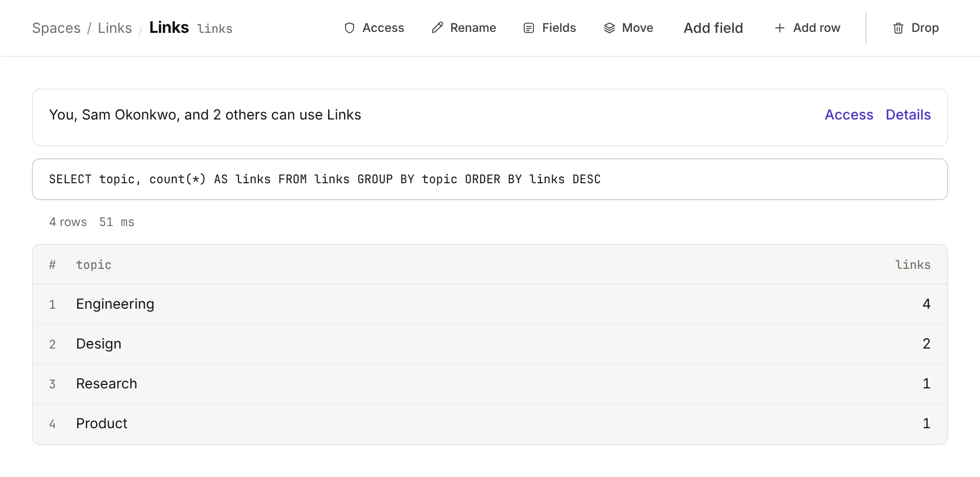The height and width of the screenshot is (477, 980).
Task: Click the '51 ms' query time
Action: (117, 222)
